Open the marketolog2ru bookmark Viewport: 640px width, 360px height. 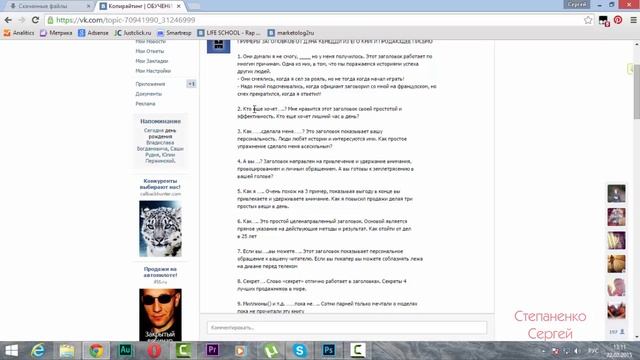point(291,33)
